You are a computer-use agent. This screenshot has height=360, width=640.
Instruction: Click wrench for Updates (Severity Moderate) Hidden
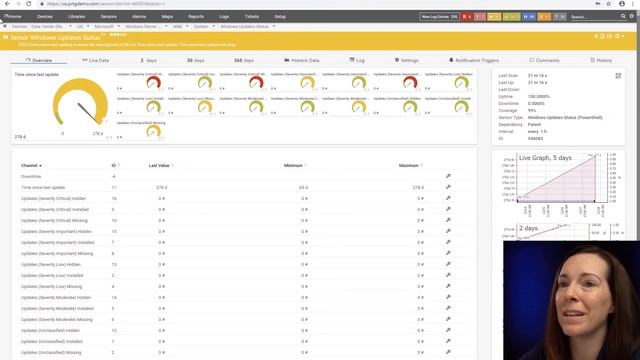[x=448, y=297]
